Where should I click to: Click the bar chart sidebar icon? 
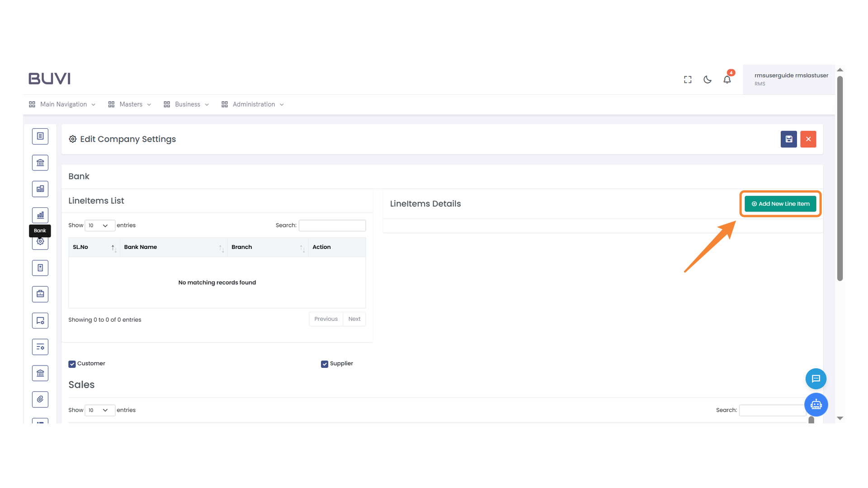(x=40, y=215)
